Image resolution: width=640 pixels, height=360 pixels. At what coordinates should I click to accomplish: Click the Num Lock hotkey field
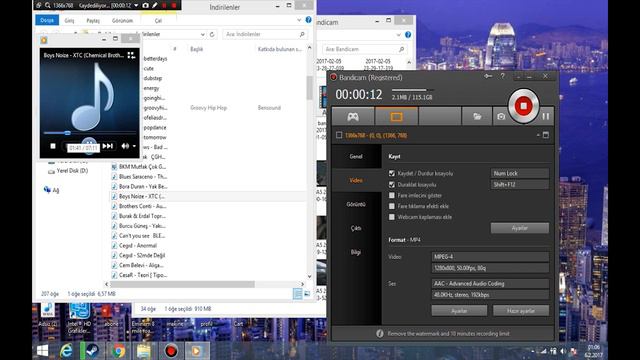pyautogui.click(x=520, y=173)
